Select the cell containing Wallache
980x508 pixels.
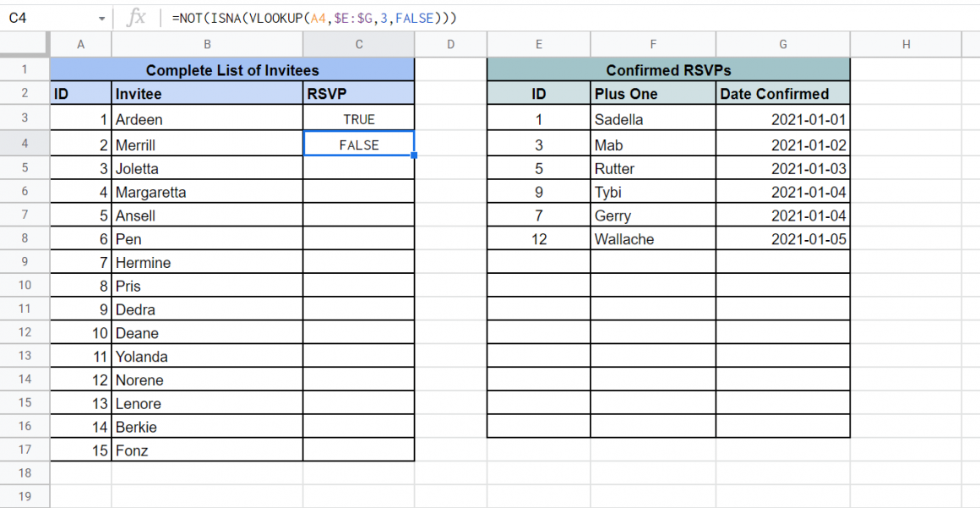[x=652, y=239]
